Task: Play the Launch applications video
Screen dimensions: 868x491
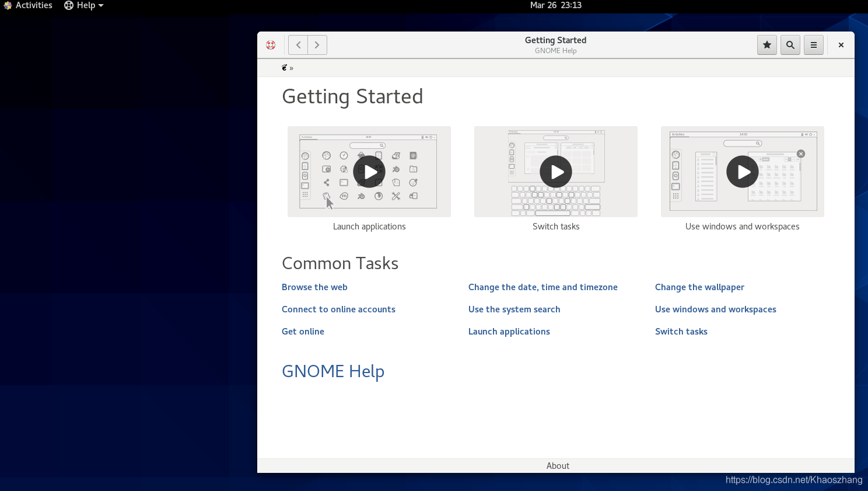Action: click(x=369, y=172)
